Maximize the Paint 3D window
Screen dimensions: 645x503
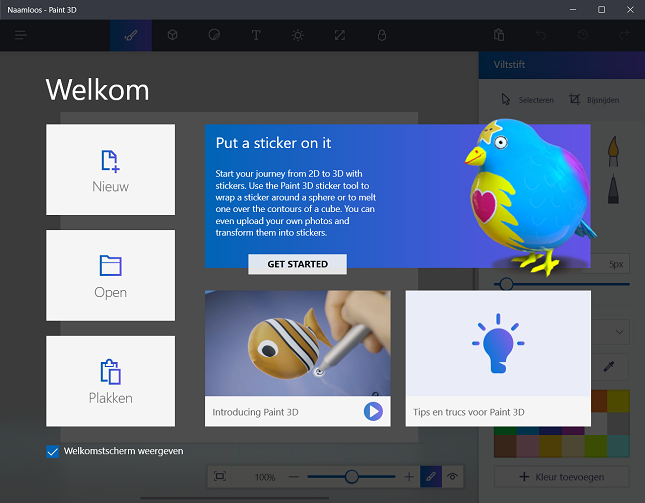(x=601, y=9)
